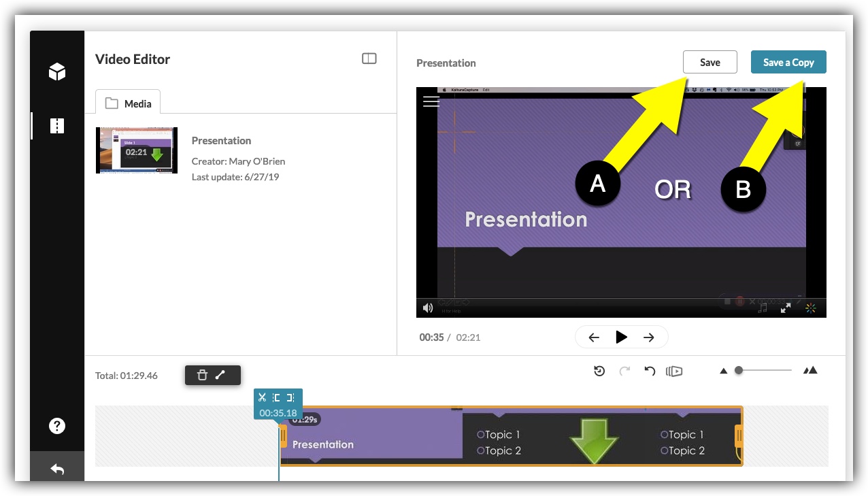Click the exit back arrow at sidebar bottom

pyautogui.click(x=57, y=469)
